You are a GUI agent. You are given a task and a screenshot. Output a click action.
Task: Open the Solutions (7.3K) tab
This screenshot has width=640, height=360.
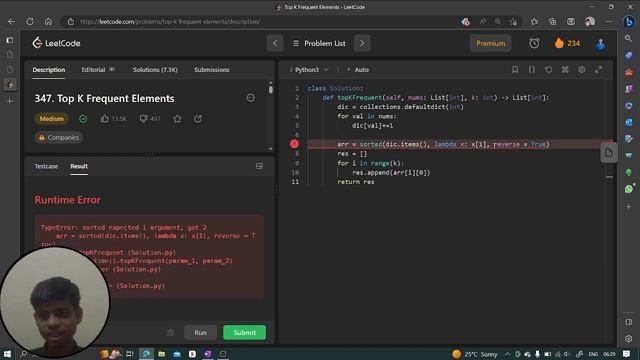(x=155, y=70)
